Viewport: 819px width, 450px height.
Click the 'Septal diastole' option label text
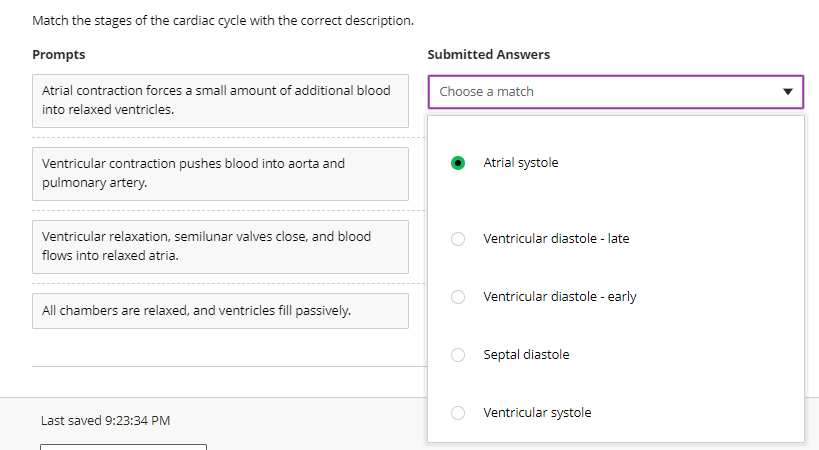pos(526,355)
